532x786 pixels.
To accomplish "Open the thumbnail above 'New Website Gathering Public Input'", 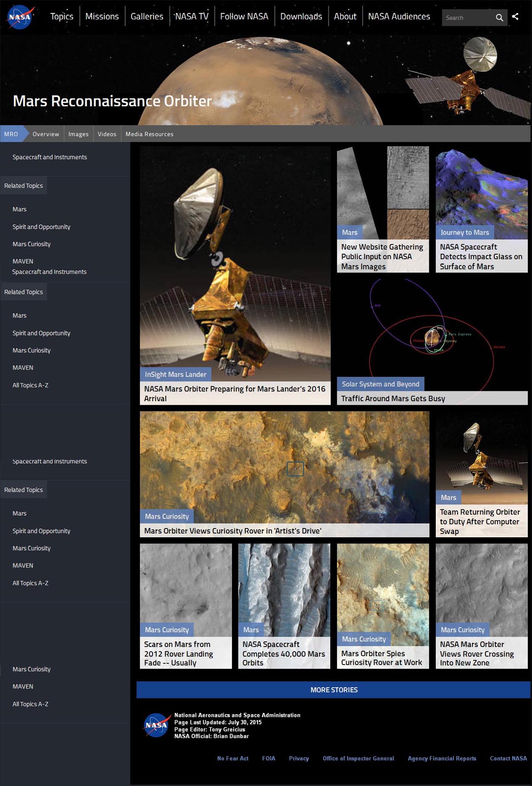I will [383, 186].
